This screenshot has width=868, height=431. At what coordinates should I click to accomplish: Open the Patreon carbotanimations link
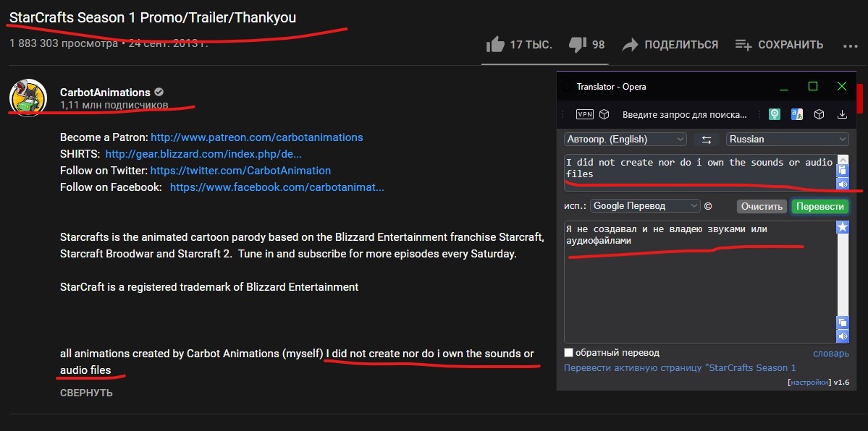tap(257, 137)
